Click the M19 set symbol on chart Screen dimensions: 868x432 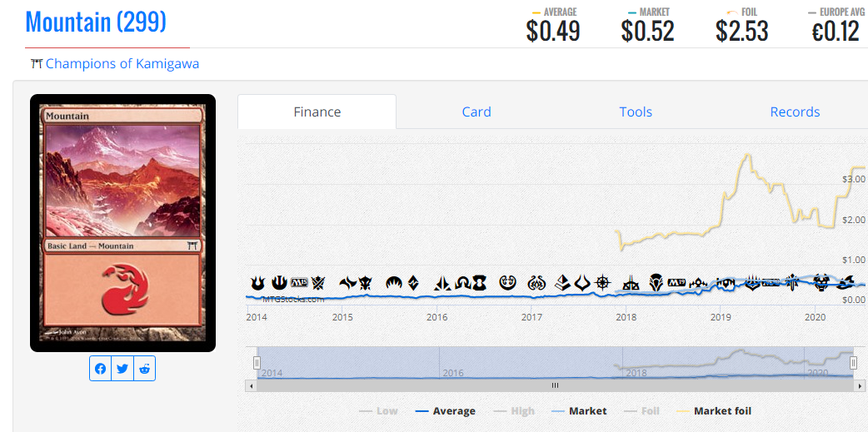coord(676,283)
